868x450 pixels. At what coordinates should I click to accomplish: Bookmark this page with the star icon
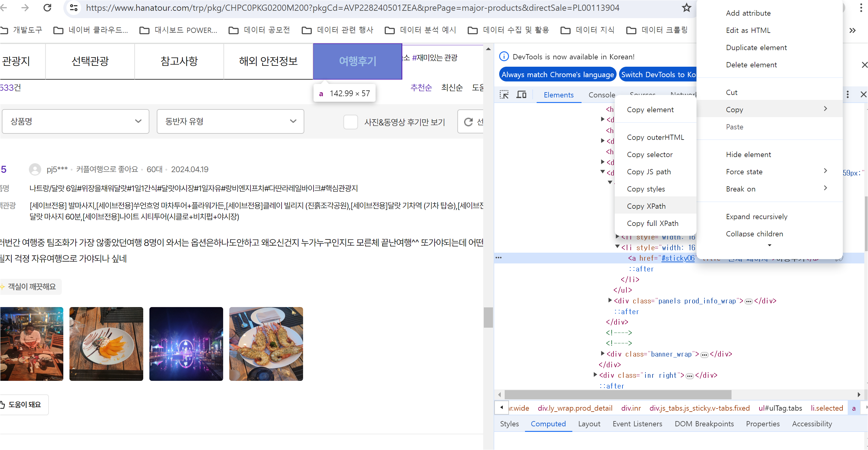686,8
